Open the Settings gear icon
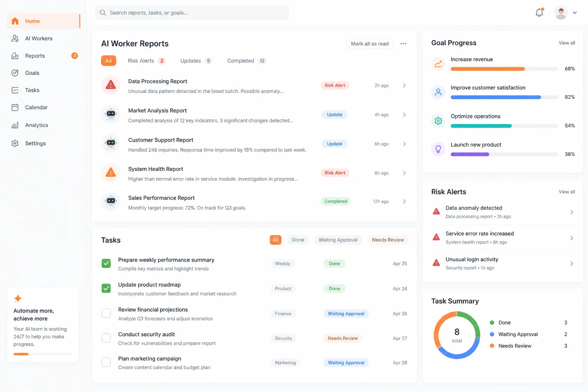Screen dimensions: 588x392 pos(15,143)
